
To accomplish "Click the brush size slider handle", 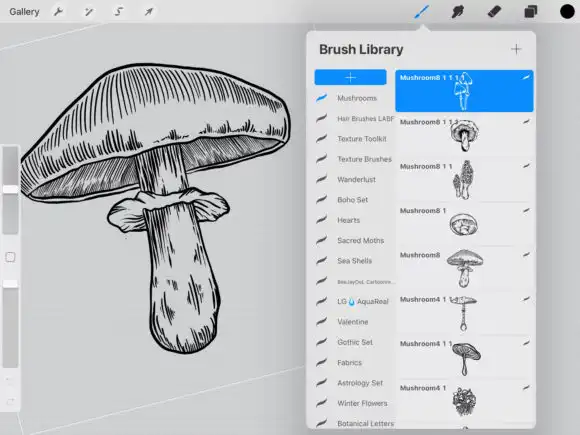I will [10, 189].
